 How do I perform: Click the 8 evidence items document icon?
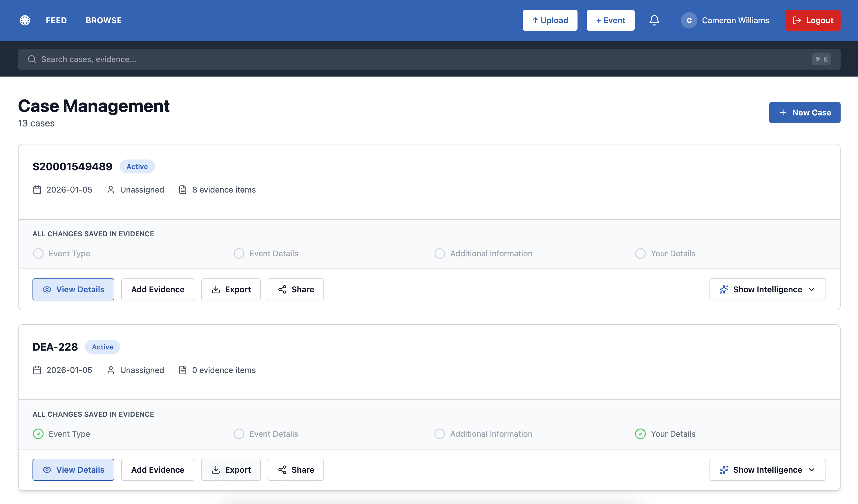(183, 190)
